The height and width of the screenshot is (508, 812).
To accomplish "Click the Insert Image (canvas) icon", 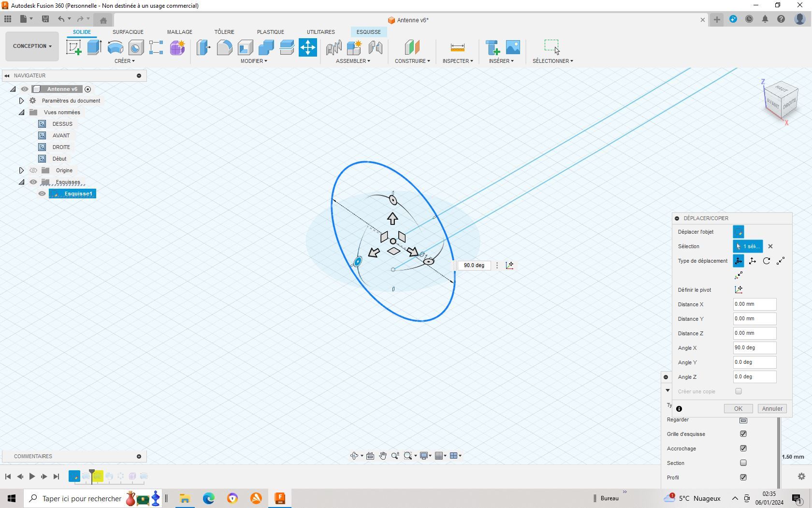I will pos(513,47).
